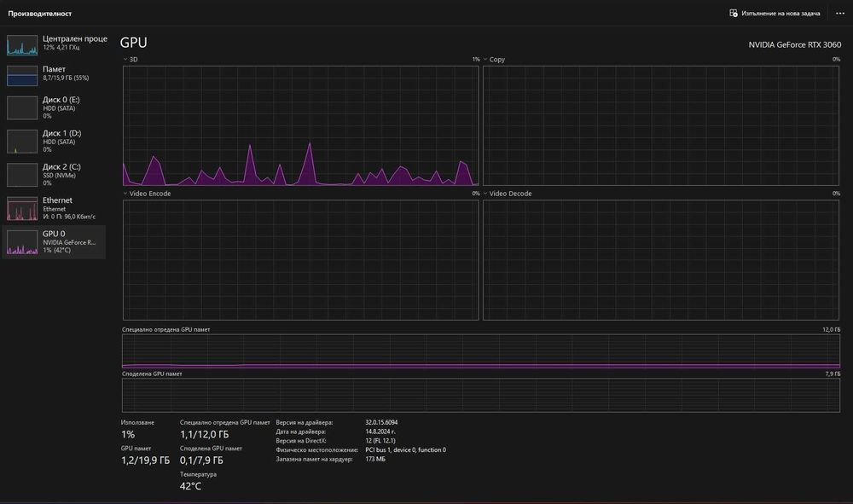Click the Video Decode graph area

[661, 259]
